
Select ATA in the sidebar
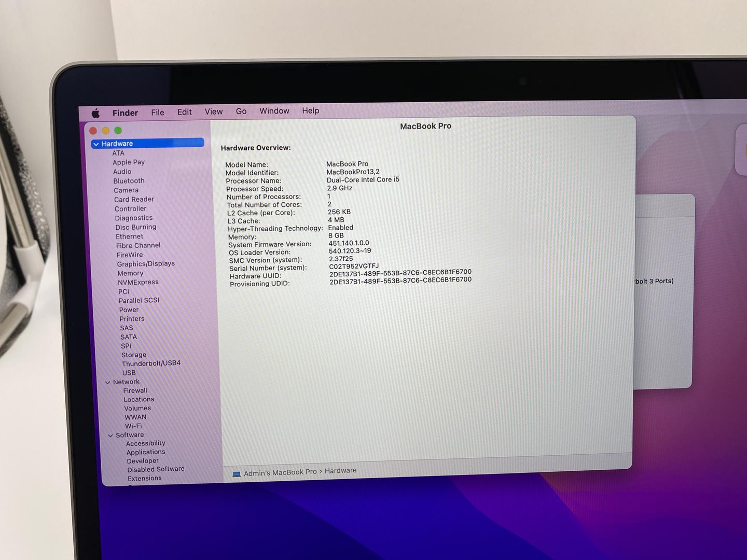coord(118,153)
